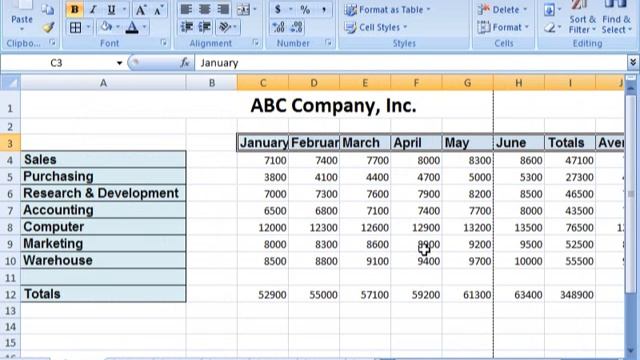Click the 'March' header cell

click(x=365, y=143)
